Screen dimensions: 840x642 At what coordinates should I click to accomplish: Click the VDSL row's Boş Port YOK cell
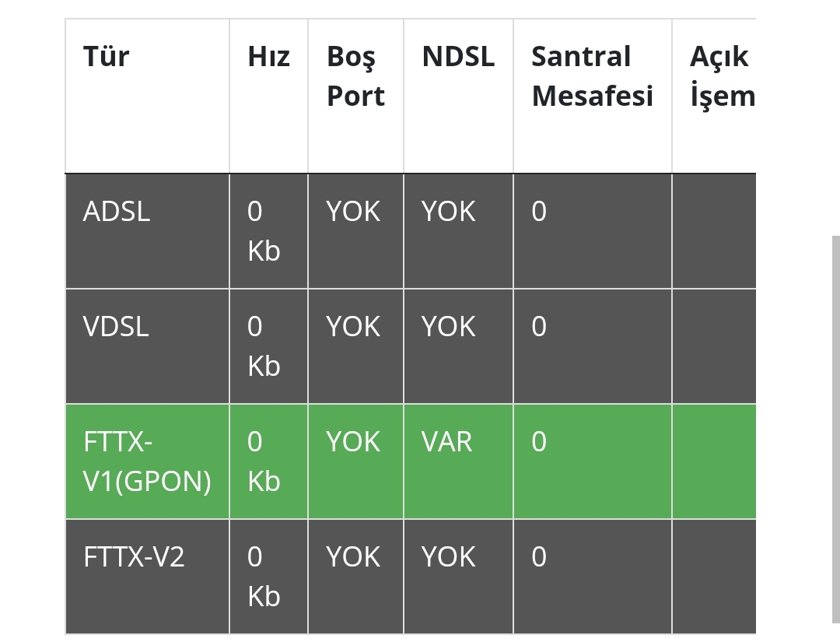[353, 327]
